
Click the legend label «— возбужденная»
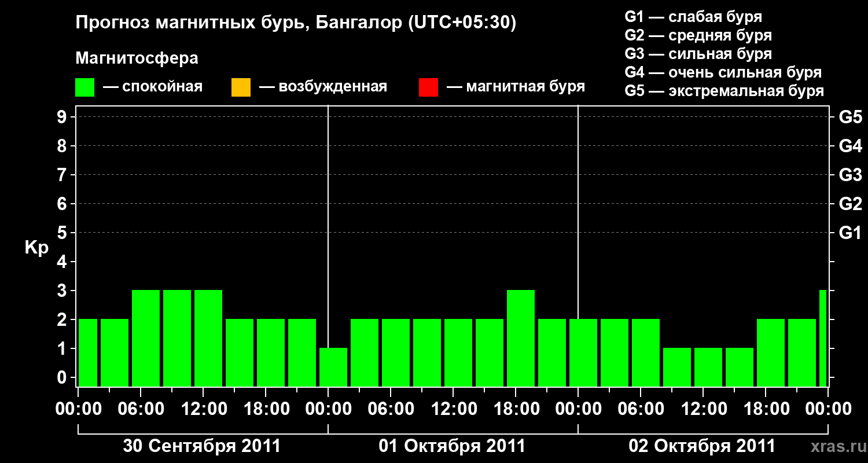pos(323,87)
